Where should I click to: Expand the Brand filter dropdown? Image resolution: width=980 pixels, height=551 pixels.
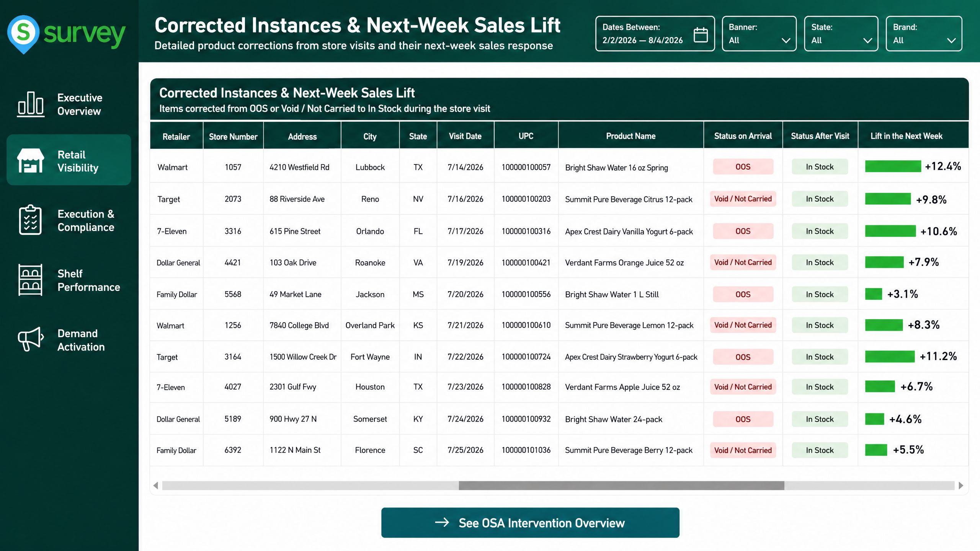coord(924,34)
